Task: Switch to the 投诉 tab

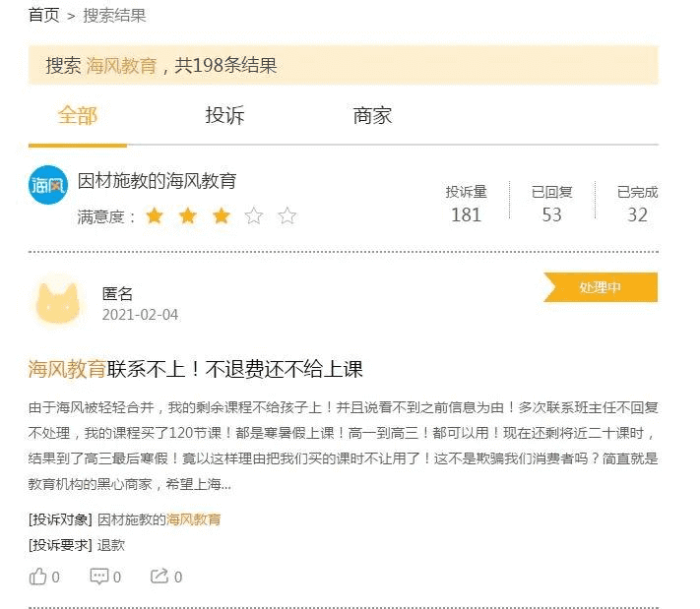Action: click(224, 115)
